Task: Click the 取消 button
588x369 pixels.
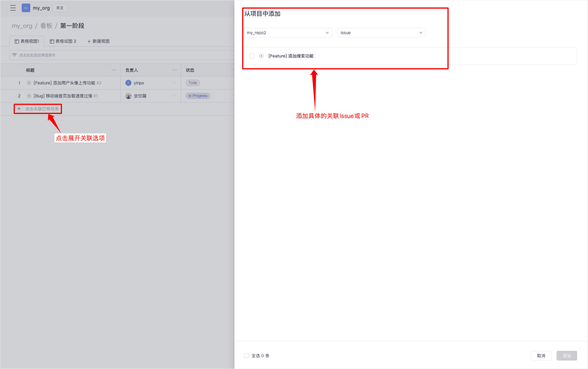Action: pyautogui.click(x=541, y=356)
